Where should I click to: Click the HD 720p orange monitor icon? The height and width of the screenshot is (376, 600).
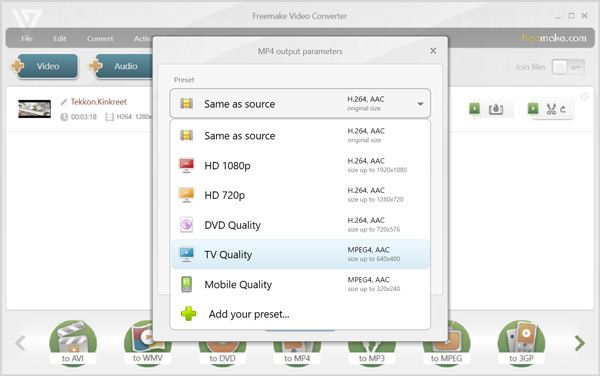pyautogui.click(x=186, y=195)
